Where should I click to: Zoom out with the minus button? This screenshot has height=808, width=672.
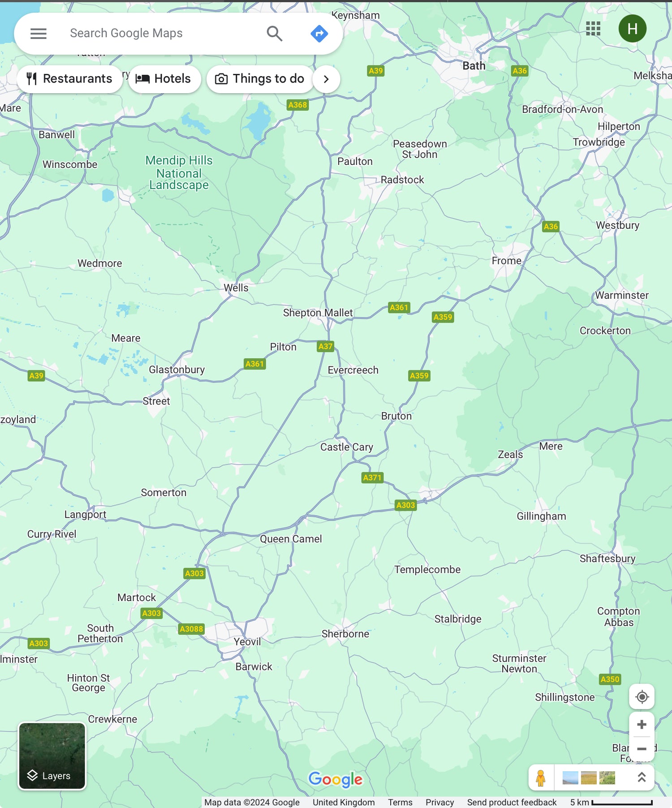coord(642,749)
